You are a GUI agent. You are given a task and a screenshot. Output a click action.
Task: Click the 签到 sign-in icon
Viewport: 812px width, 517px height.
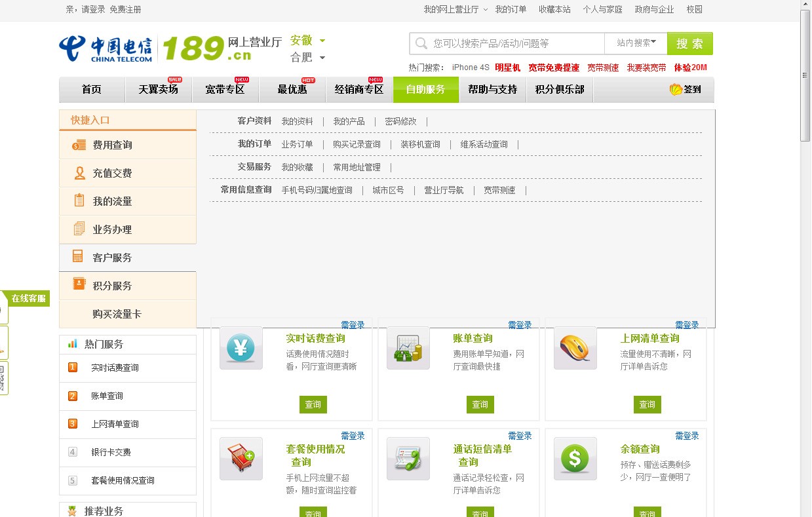685,90
